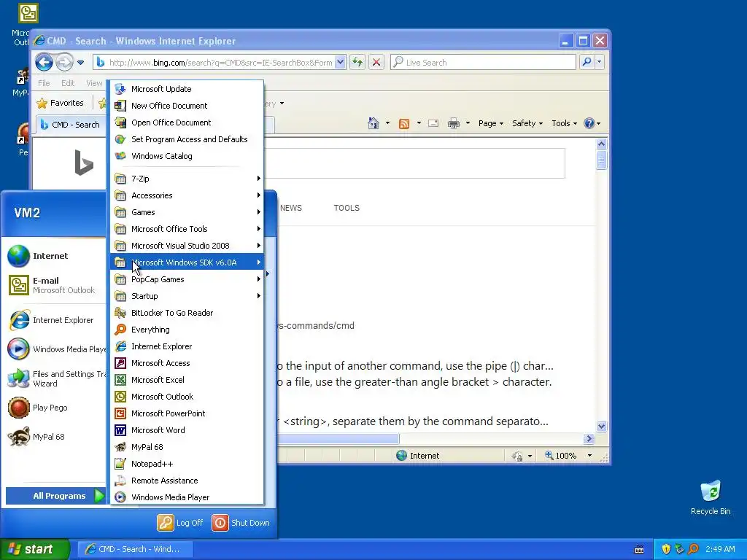Switch to the TOOLS tab on Bing
Viewport: 747px width, 560px height.
[x=347, y=208]
